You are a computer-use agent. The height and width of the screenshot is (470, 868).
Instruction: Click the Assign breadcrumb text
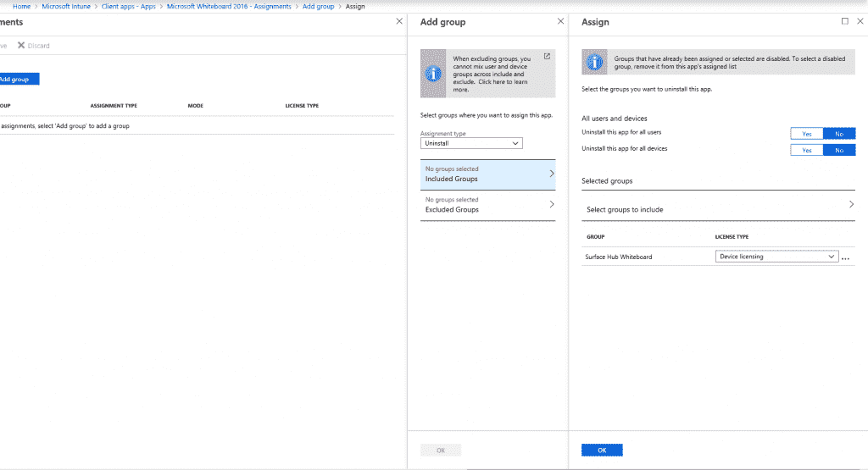355,7
